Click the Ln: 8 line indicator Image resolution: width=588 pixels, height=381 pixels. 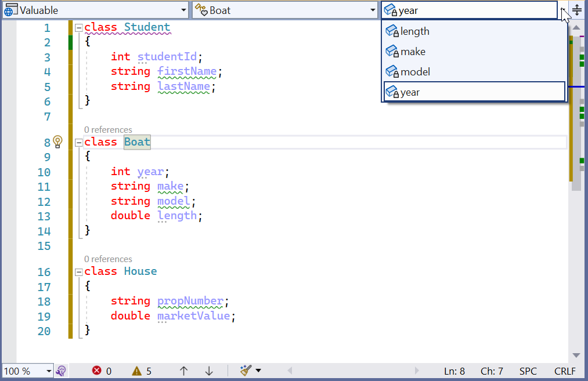click(x=454, y=371)
